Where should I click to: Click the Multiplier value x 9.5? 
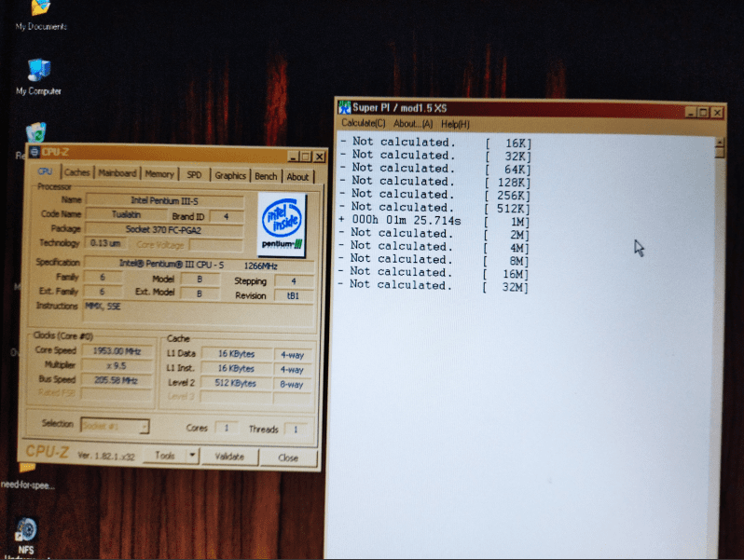coord(117,365)
